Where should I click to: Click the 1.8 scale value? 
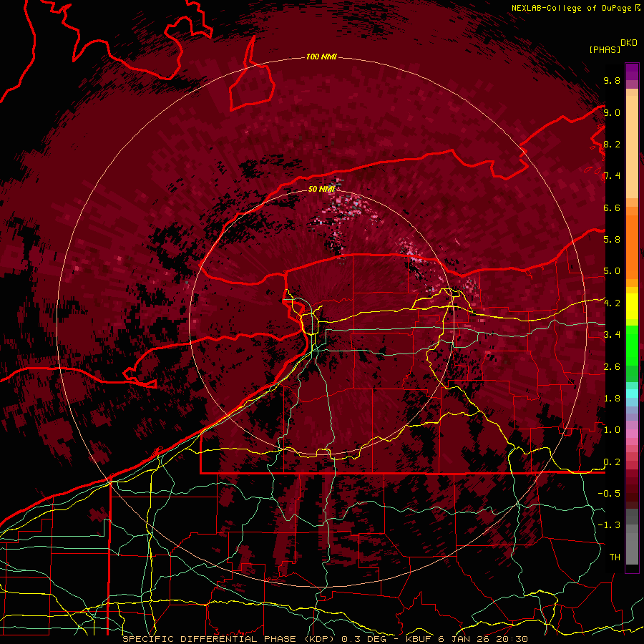612,399
